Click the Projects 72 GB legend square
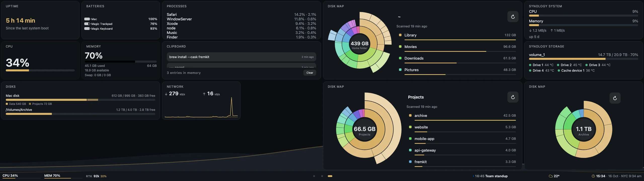Viewport: 644px width, 181px height. coord(30,104)
